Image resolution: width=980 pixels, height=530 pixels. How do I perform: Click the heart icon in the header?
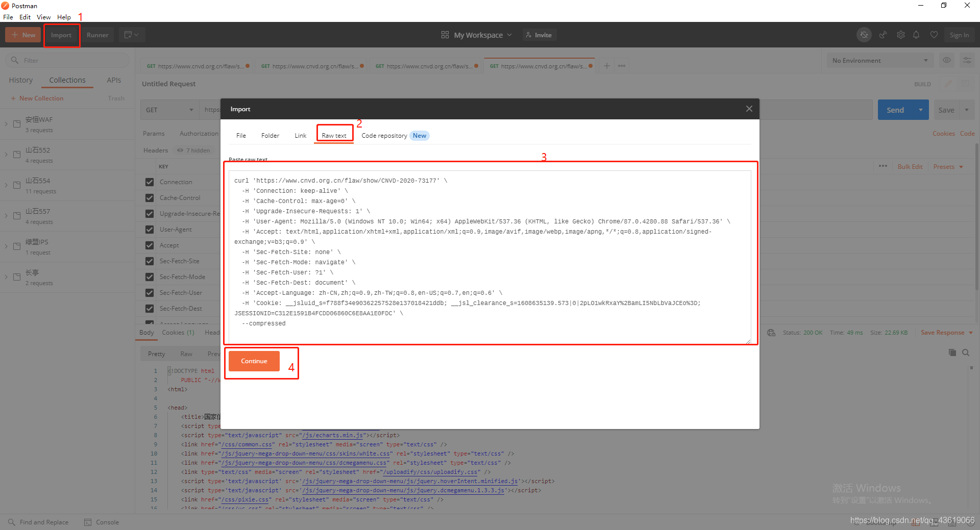934,35
